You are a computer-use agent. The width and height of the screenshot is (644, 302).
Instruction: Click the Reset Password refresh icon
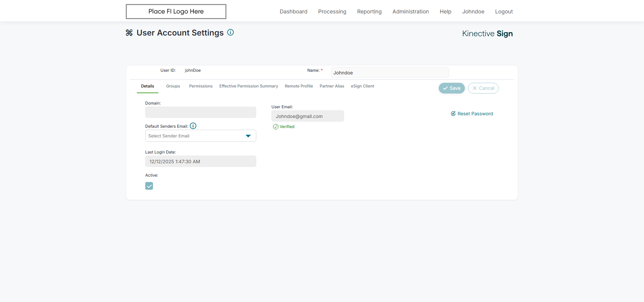(x=453, y=114)
